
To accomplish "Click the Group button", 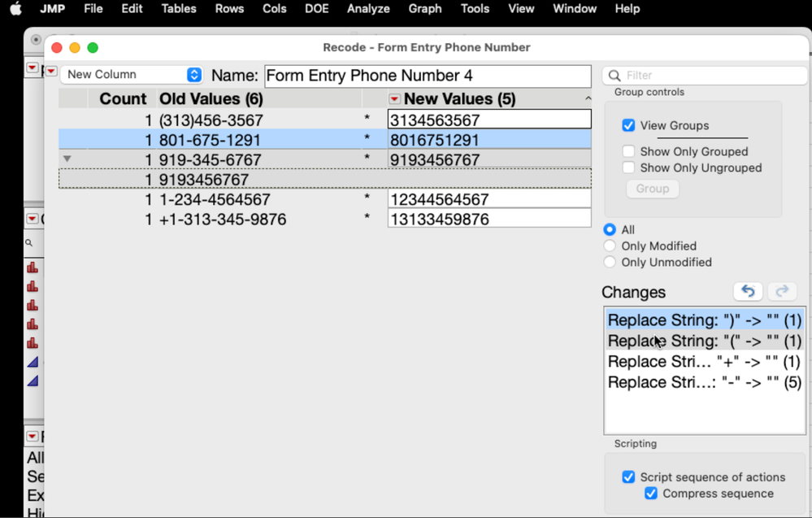I will point(653,189).
